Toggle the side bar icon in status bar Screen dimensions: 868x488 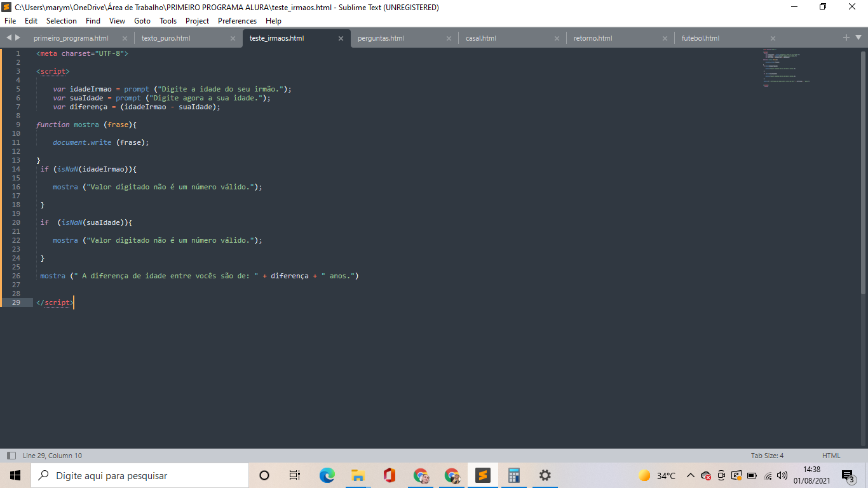click(x=11, y=456)
